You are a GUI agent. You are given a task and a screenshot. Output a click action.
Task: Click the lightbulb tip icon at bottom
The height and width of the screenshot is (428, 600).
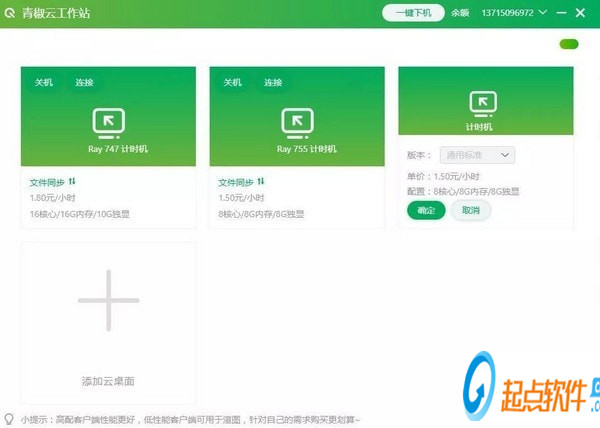click(x=9, y=419)
